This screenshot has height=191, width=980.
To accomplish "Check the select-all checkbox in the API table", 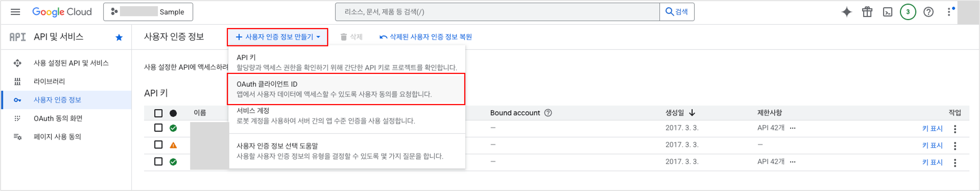I will pyautogui.click(x=158, y=113).
